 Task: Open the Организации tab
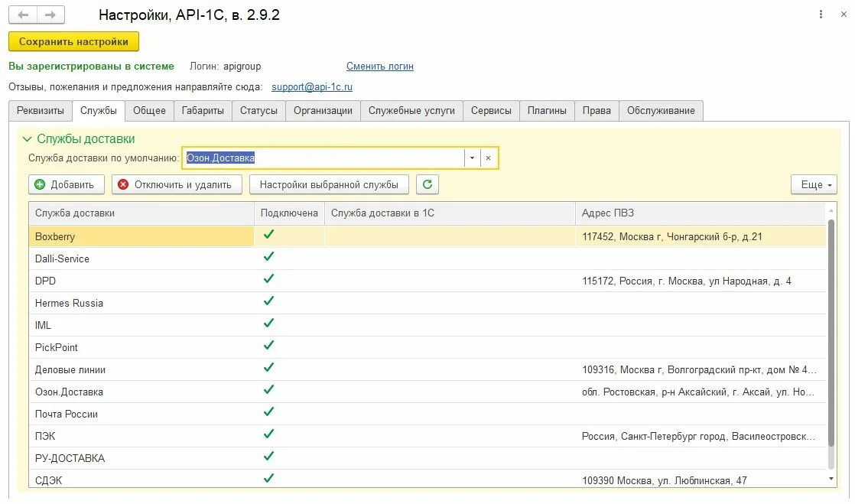(x=323, y=111)
